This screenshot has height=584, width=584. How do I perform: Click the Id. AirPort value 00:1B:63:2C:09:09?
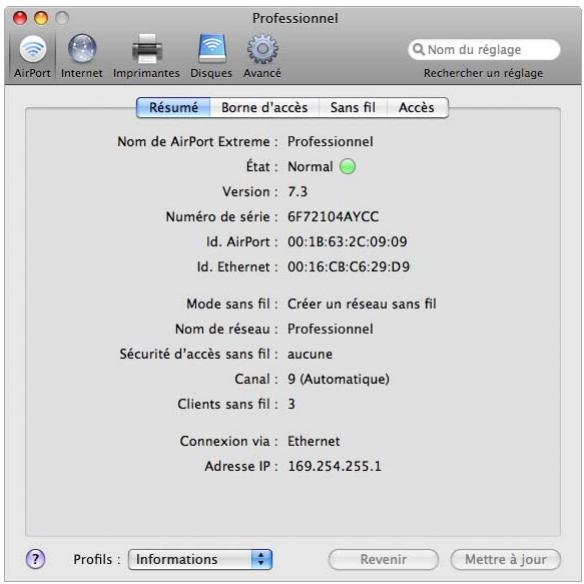[347, 242]
